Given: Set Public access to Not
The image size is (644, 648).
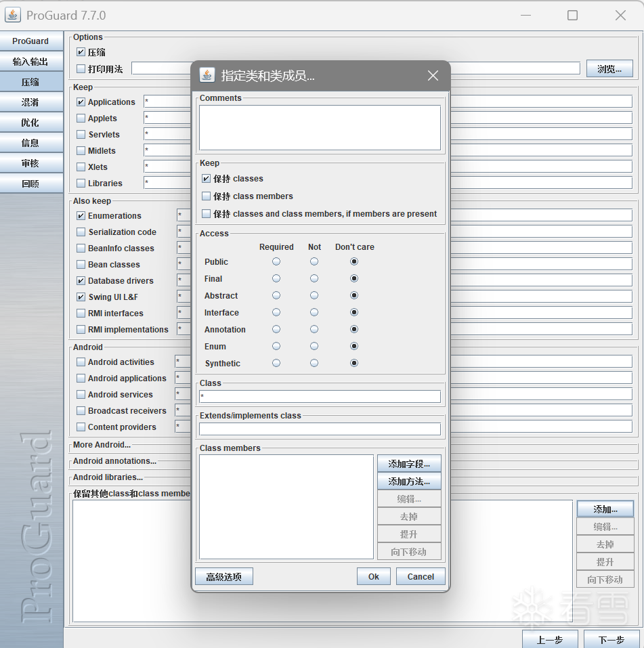Looking at the screenshot, I should pos(314,261).
